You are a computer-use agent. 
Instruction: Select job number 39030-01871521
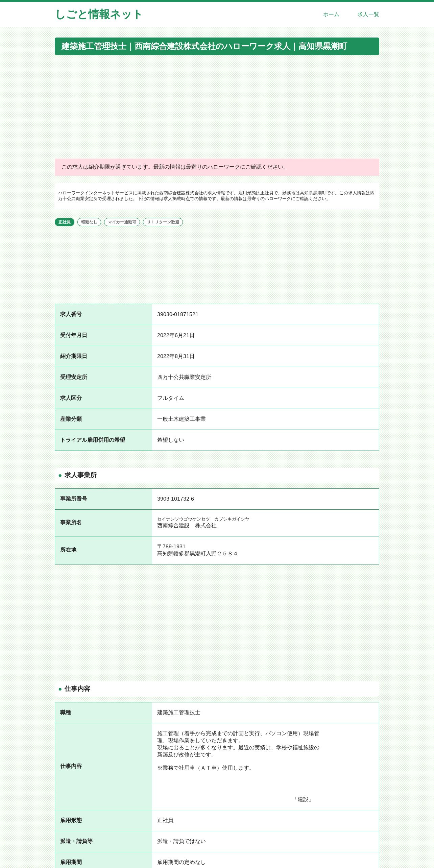(178, 314)
